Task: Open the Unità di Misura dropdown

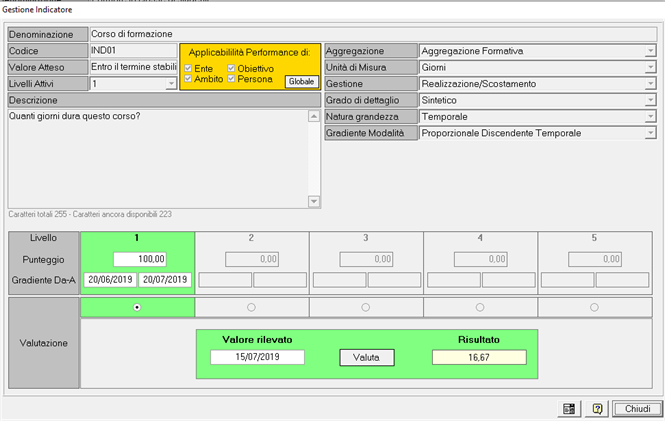Action: pos(650,68)
